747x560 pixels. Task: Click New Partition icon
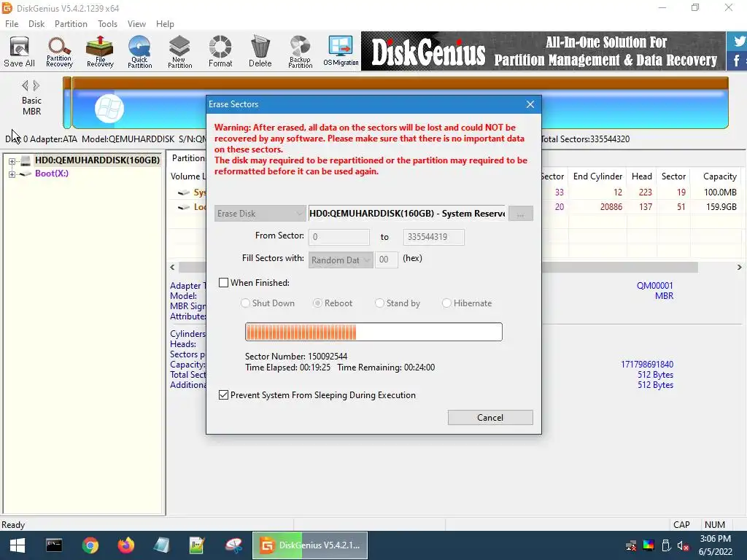[179, 52]
